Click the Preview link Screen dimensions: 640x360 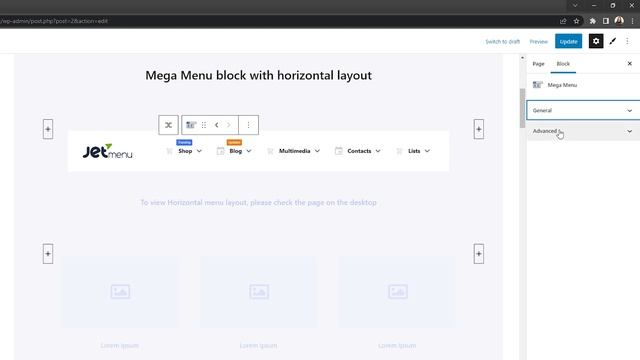tap(538, 42)
